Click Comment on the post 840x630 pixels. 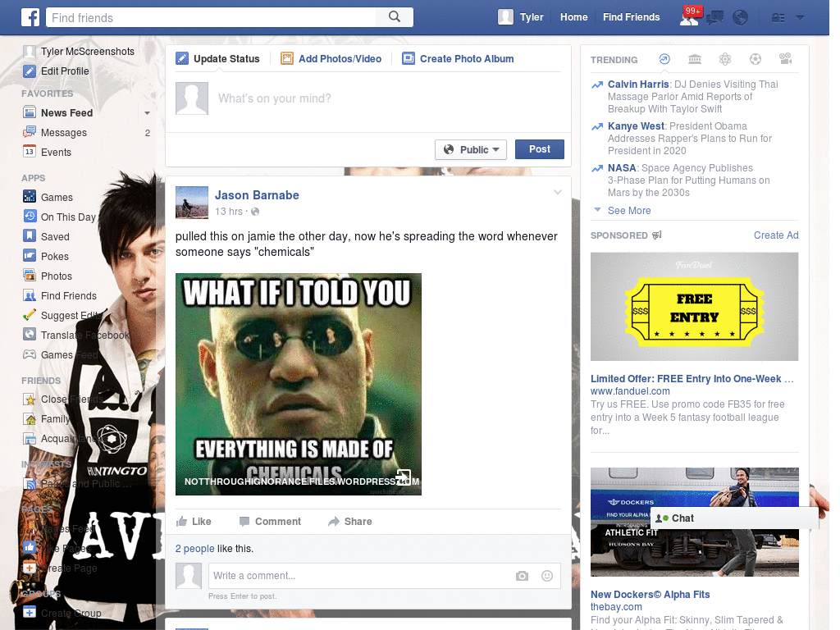point(270,521)
